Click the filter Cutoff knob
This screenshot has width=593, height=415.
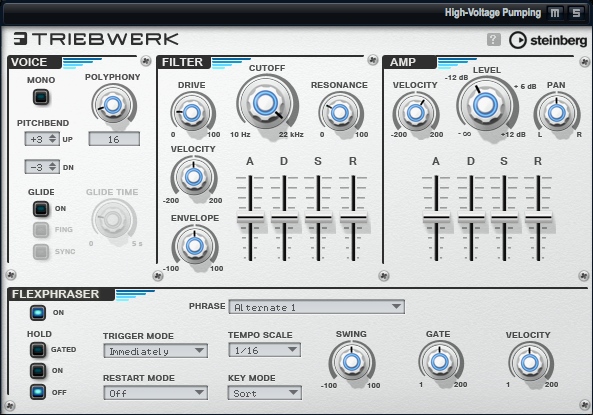tap(265, 103)
